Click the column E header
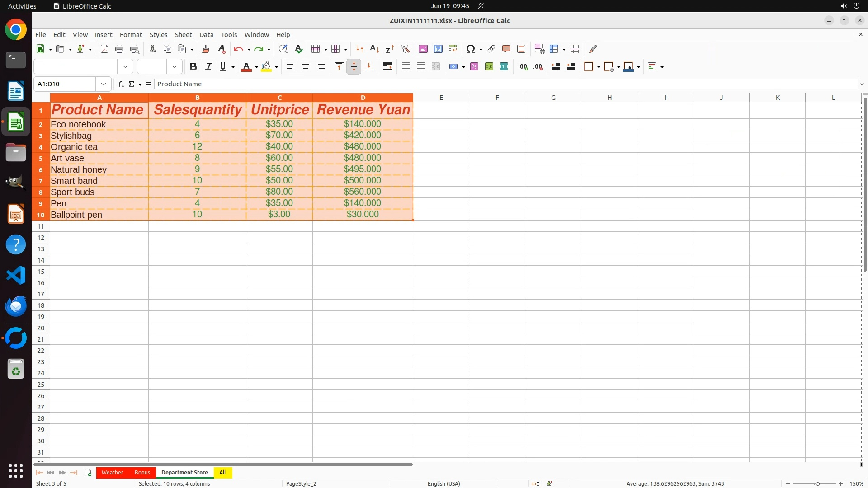 (x=441, y=97)
